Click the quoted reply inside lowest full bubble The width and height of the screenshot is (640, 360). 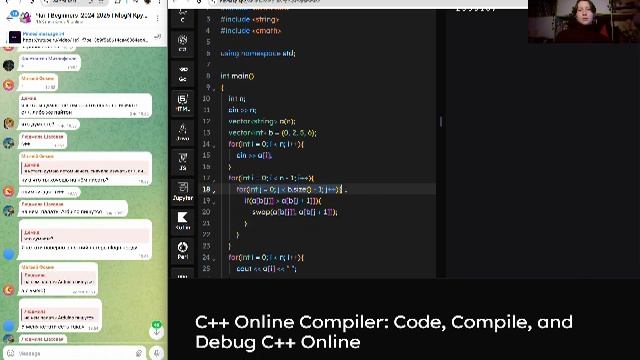click(60, 314)
